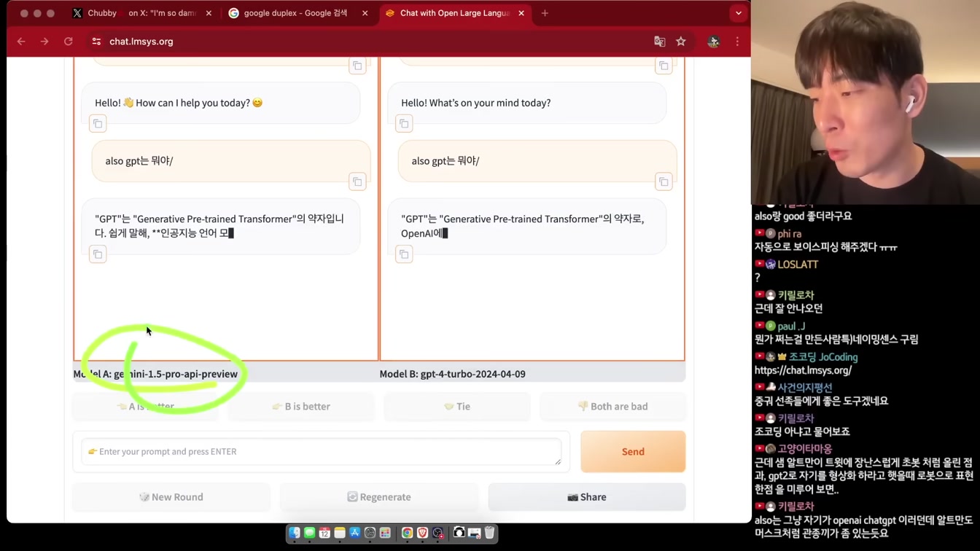Reload the chat.lmsys.org page
The image size is (980, 551).
pyautogui.click(x=69, y=42)
